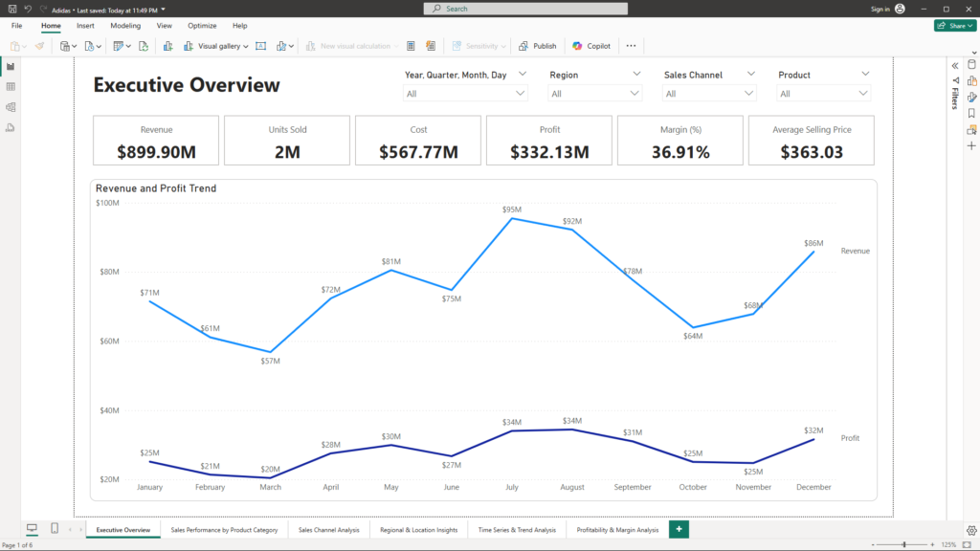The height and width of the screenshot is (551, 980).
Task: Expand the Filters pane
Action: pos(954,65)
